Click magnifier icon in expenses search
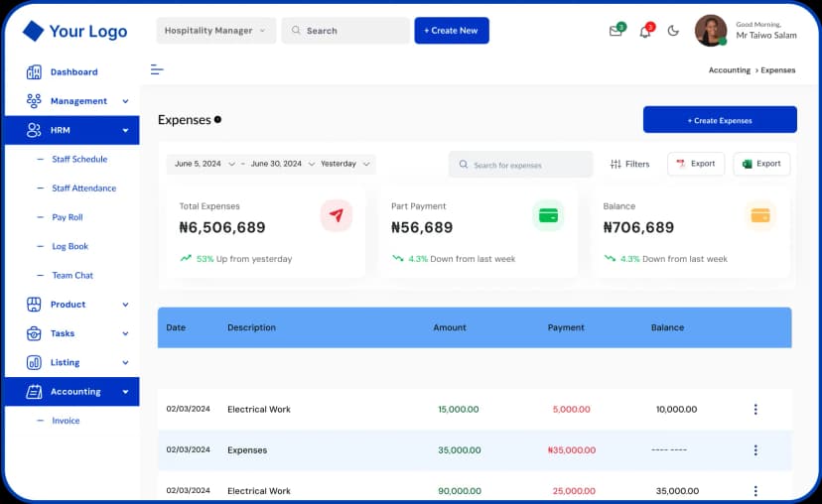This screenshot has height=504, width=822. point(464,165)
